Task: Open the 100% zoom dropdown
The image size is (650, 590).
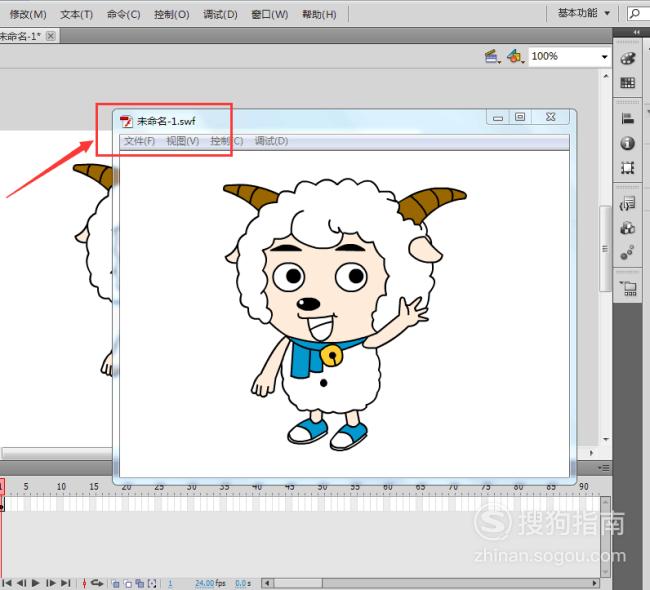Action: [604, 57]
